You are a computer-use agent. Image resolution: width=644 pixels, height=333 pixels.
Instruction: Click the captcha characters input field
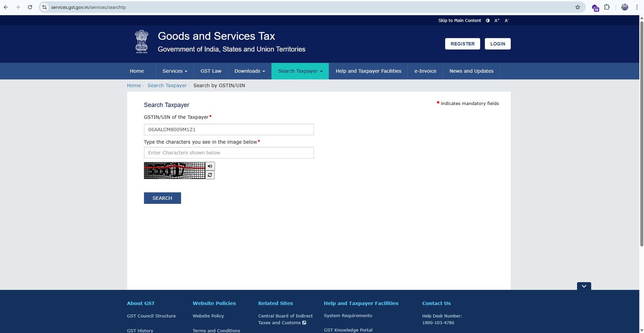coord(229,153)
